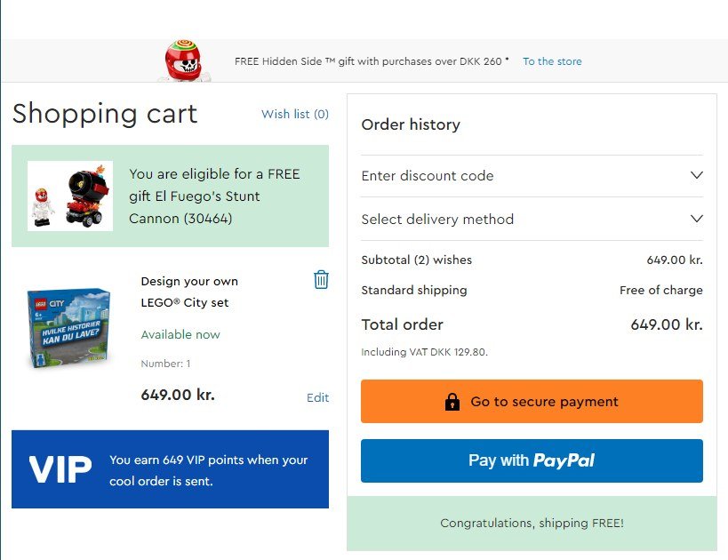Click the VIP points earned message
The image size is (728, 560).
pos(209,470)
